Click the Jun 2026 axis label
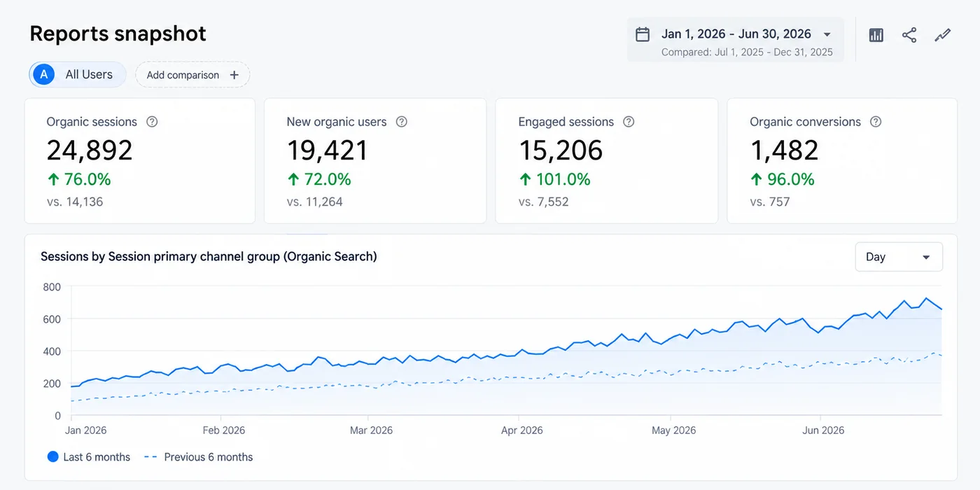 (823, 430)
